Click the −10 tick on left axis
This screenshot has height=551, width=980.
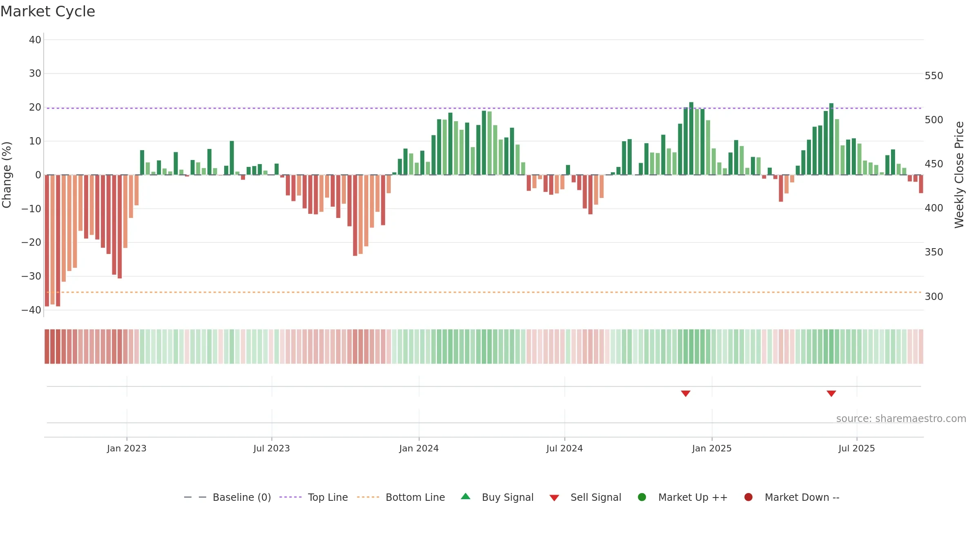[31, 209]
